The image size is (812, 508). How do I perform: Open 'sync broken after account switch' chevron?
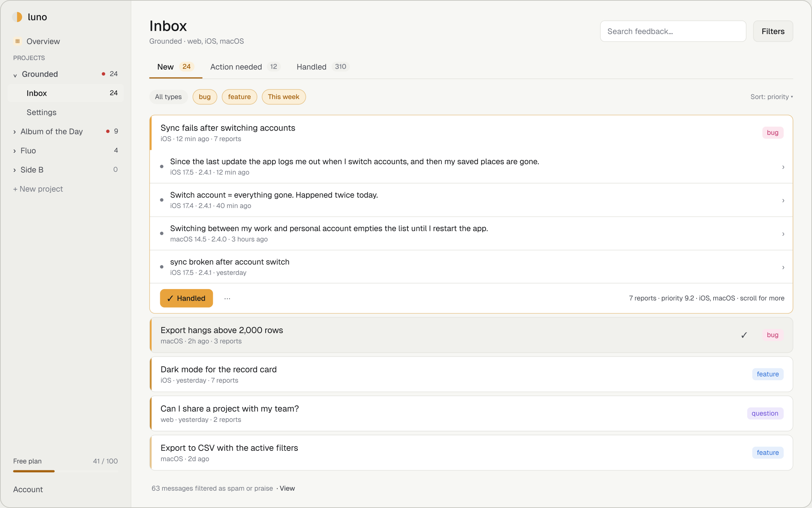pos(783,267)
